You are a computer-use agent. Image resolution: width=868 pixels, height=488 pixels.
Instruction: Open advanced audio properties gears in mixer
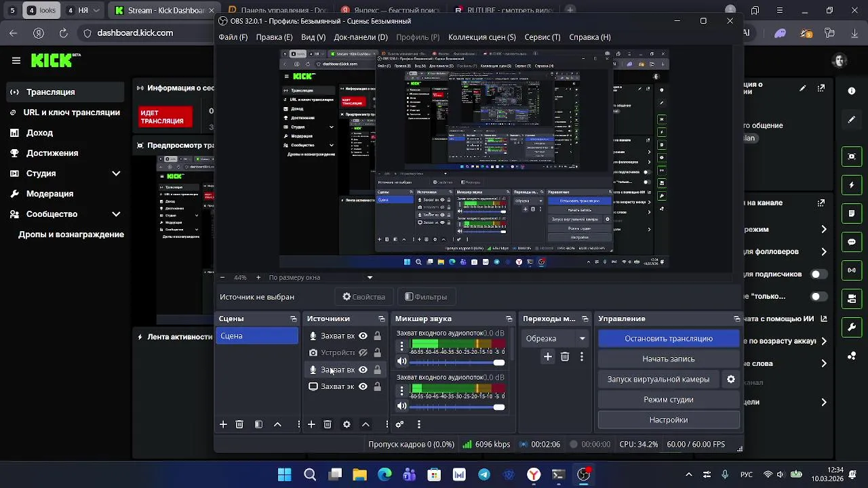coord(399,424)
